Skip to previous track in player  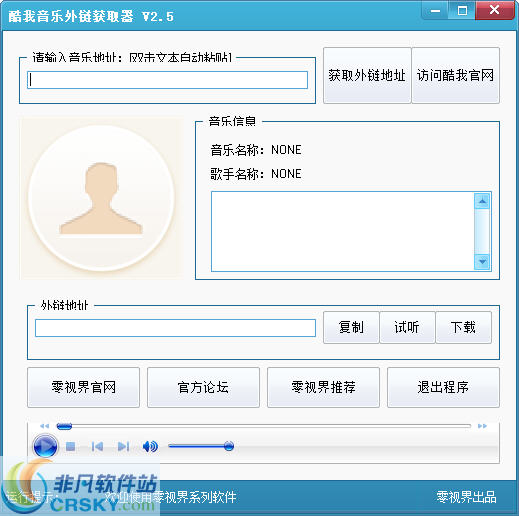coord(97,446)
